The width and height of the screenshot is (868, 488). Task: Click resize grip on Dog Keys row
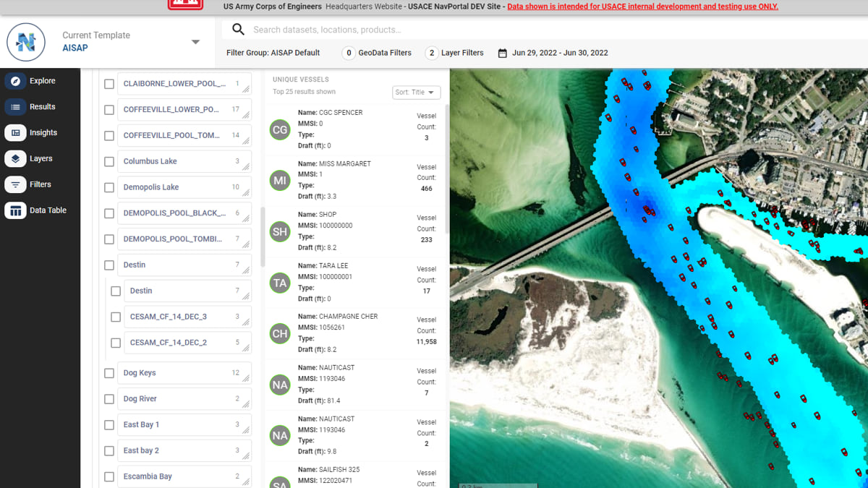pyautogui.click(x=246, y=380)
